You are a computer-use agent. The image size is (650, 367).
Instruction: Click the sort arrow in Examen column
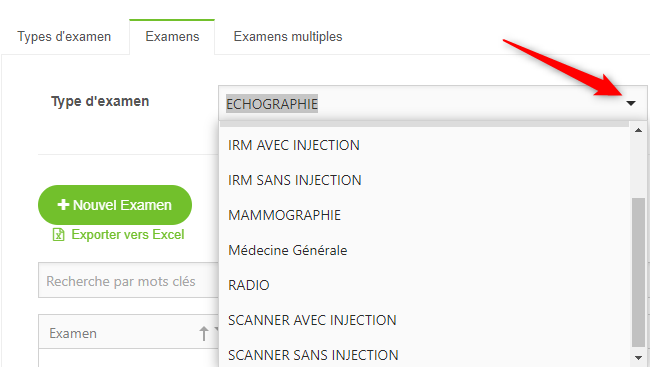coord(204,333)
